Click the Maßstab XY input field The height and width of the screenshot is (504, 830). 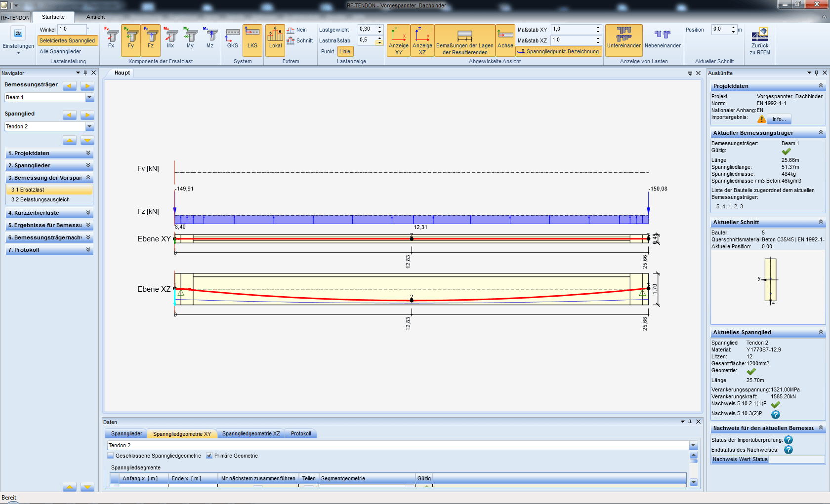tap(573, 29)
